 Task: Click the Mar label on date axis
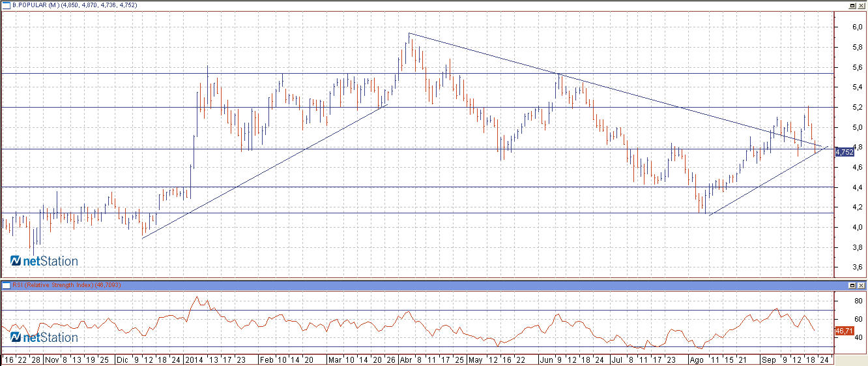tap(335, 359)
